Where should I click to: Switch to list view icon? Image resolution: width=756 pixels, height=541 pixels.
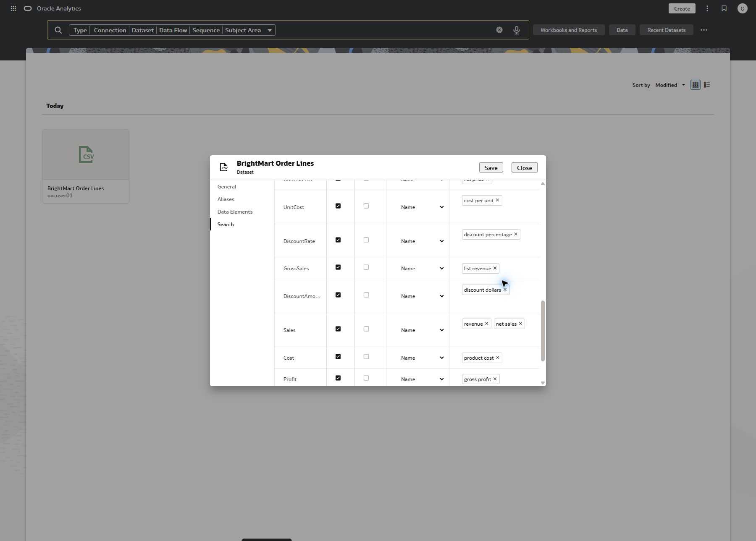click(707, 85)
